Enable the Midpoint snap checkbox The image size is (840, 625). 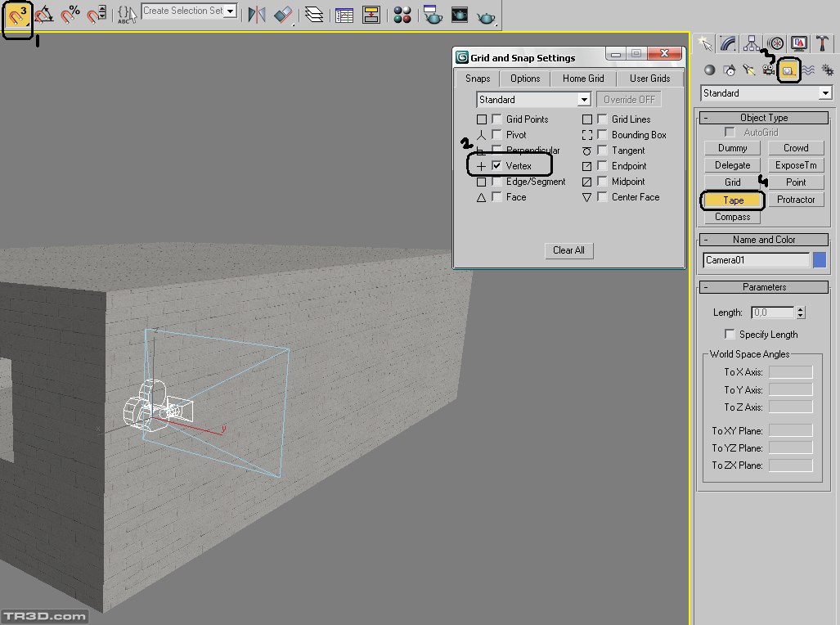pyautogui.click(x=602, y=182)
